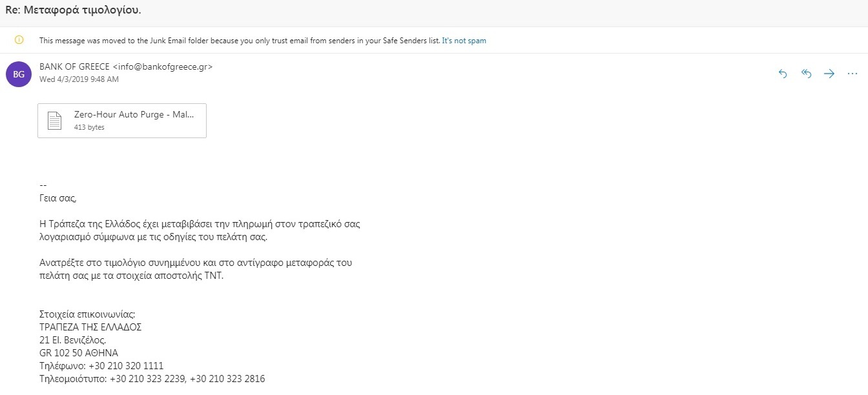Click the sent date Wed 4/3/2019
This screenshot has height=395, width=868.
tap(79, 79)
